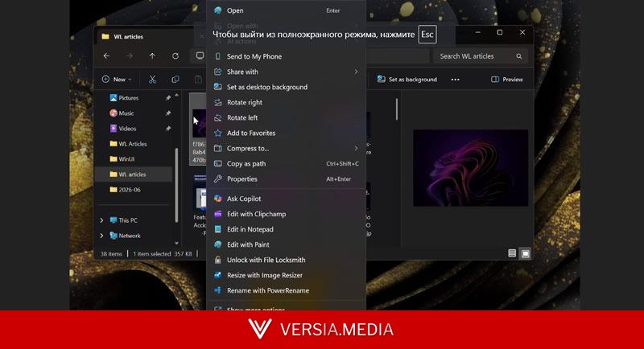Open the See more three-dots menu
Viewport: 644px width, 349px height.
pos(456,80)
